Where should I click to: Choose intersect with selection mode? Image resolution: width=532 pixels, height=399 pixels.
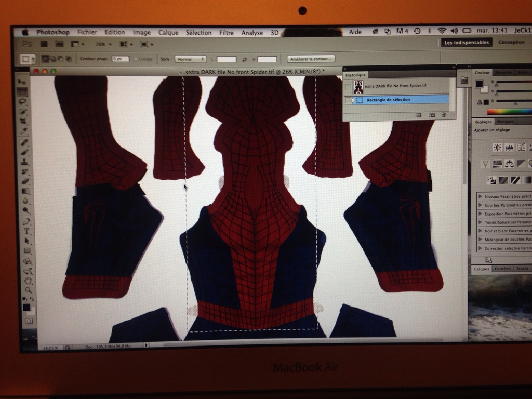[x=69, y=59]
